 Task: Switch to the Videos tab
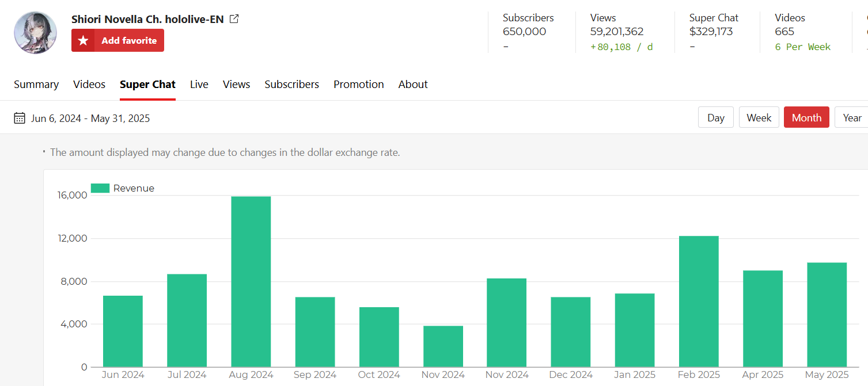pyautogui.click(x=89, y=85)
